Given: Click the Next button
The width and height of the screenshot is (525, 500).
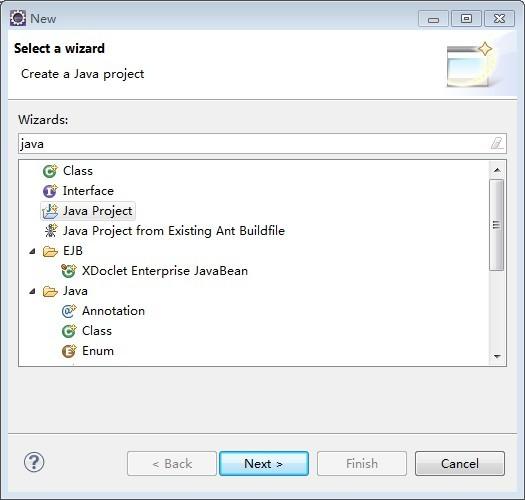Looking at the screenshot, I should [x=264, y=463].
